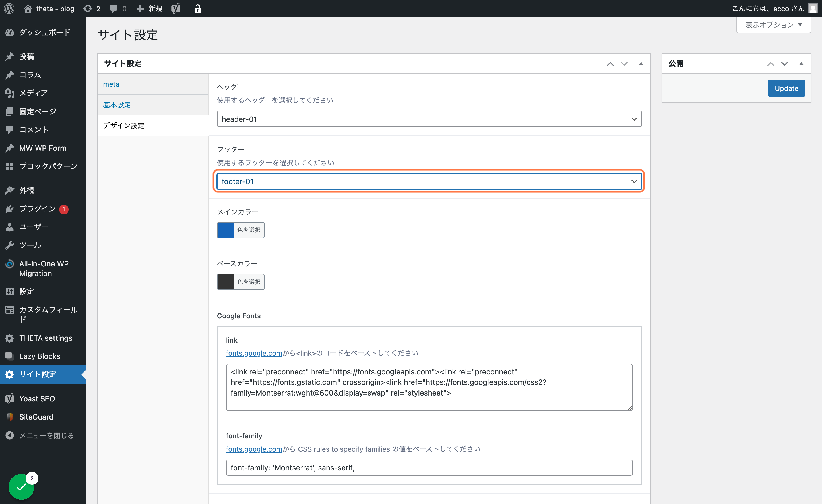The height and width of the screenshot is (504, 822).
Task: Collapse the sidebar with メニューを閉じる
Action: (x=43, y=435)
